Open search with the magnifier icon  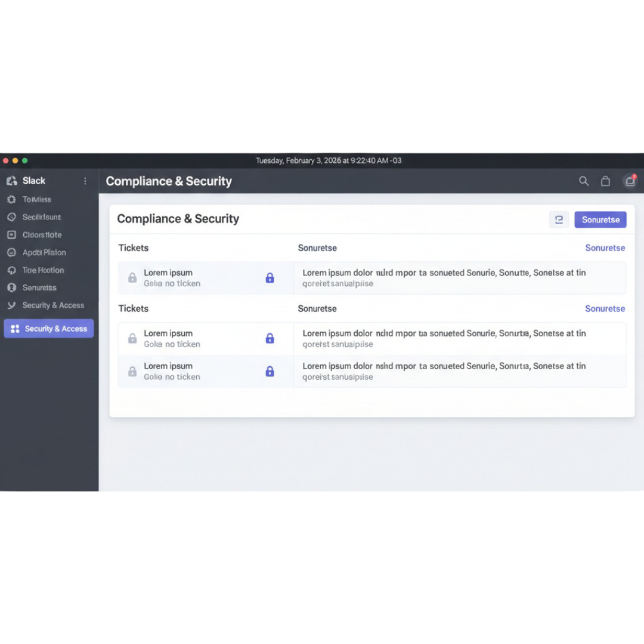584,181
